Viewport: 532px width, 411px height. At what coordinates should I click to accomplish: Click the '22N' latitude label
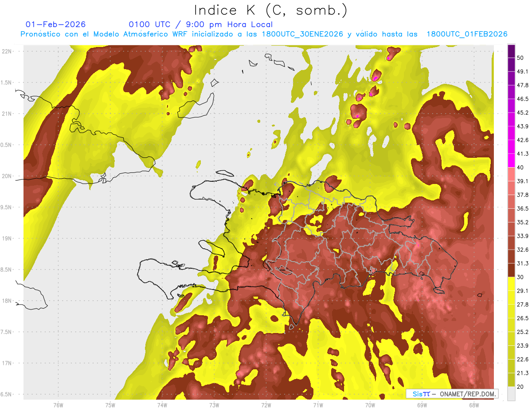[x=7, y=51]
